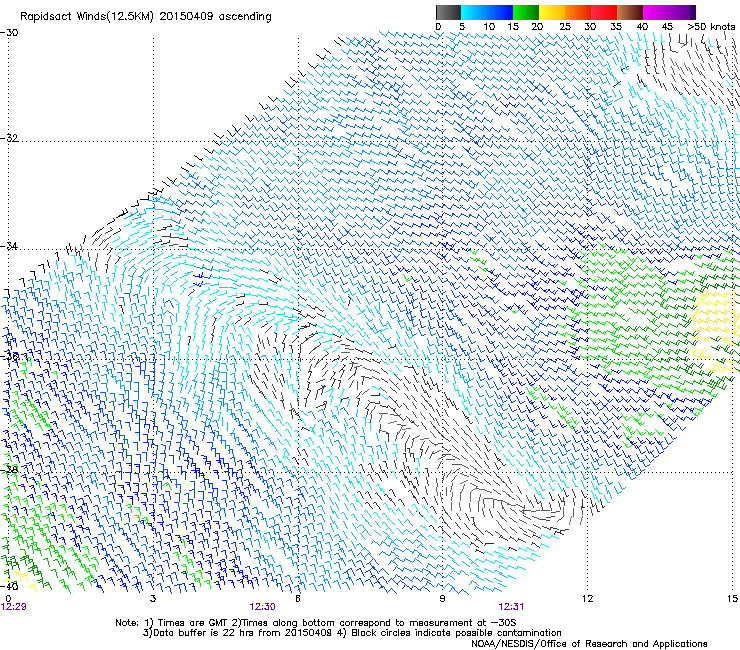Click the '25' label under the color legend

tap(564, 26)
